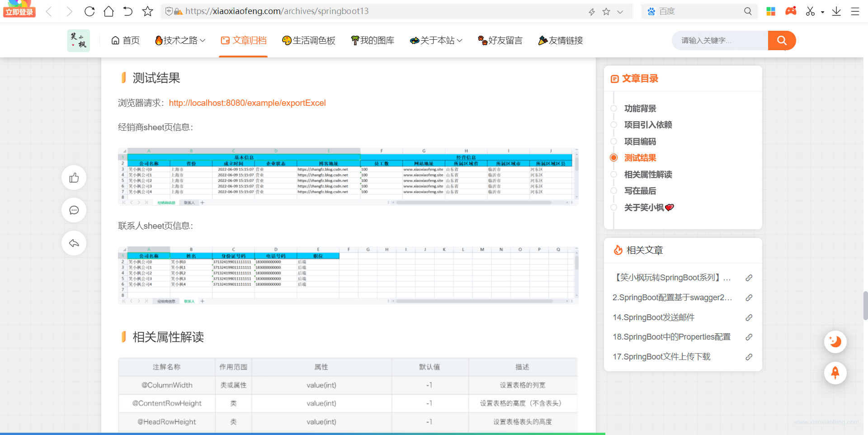The image size is (868, 435).
Task: Open the browser hamburger menu
Action: click(855, 11)
